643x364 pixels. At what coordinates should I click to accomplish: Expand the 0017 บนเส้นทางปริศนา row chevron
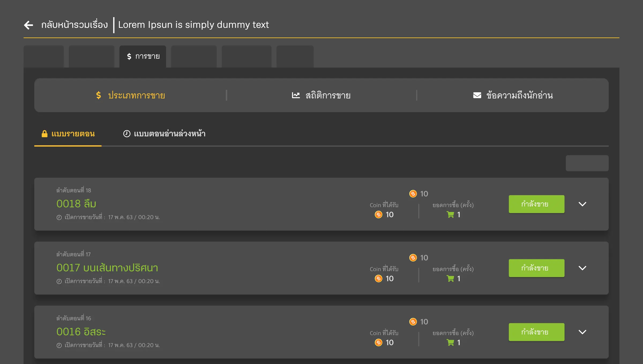click(x=582, y=268)
